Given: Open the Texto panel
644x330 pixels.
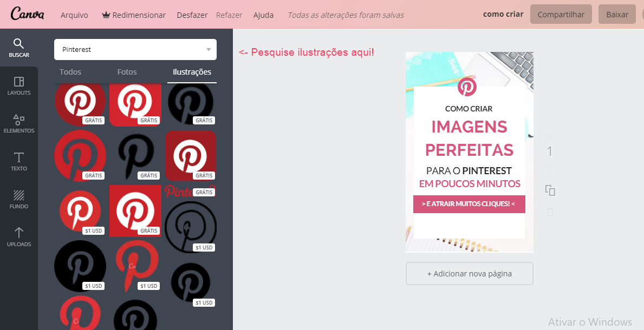Looking at the screenshot, I should click(x=19, y=161).
